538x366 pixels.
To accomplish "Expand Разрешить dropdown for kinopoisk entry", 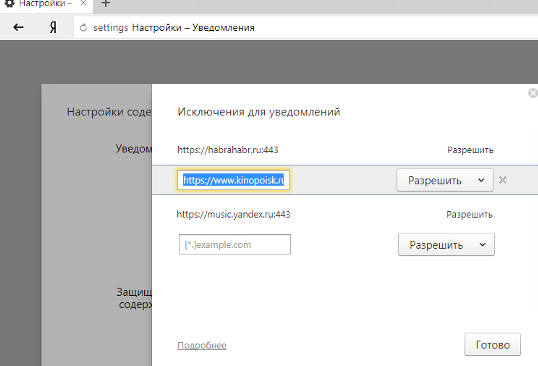I will (x=445, y=180).
